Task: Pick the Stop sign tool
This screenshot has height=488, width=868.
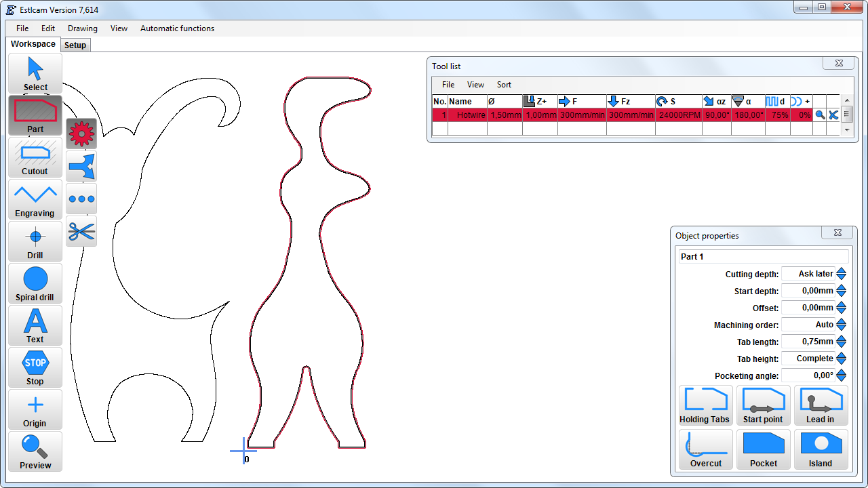Action: pos(35,368)
